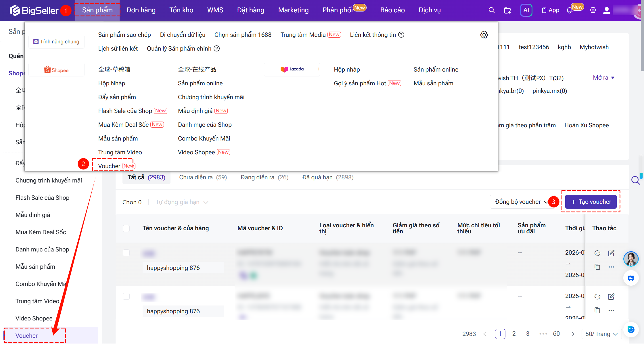Open the search icon in top bar
Image resolution: width=644 pixels, height=344 pixels.
pos(492,10)
